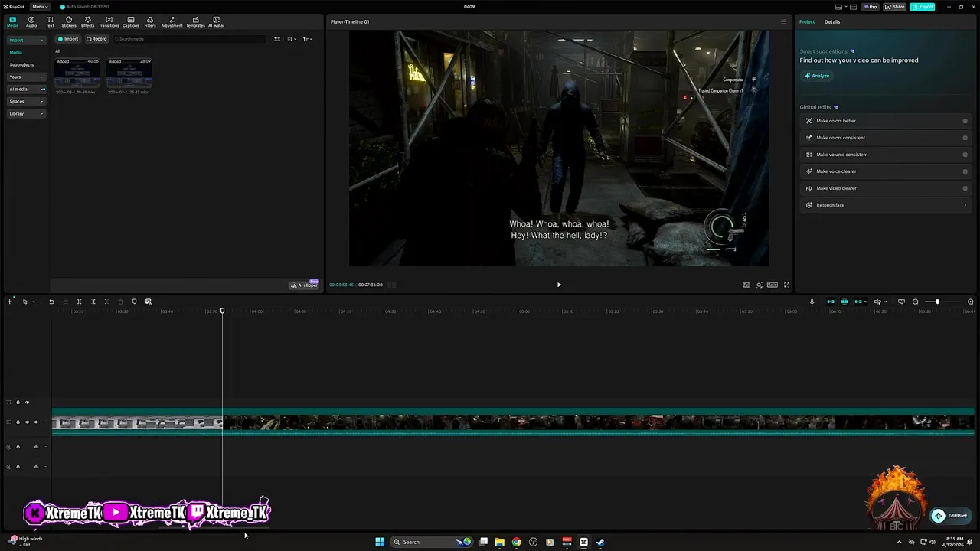
Task: Play the preview video
Action: point(559,285)
